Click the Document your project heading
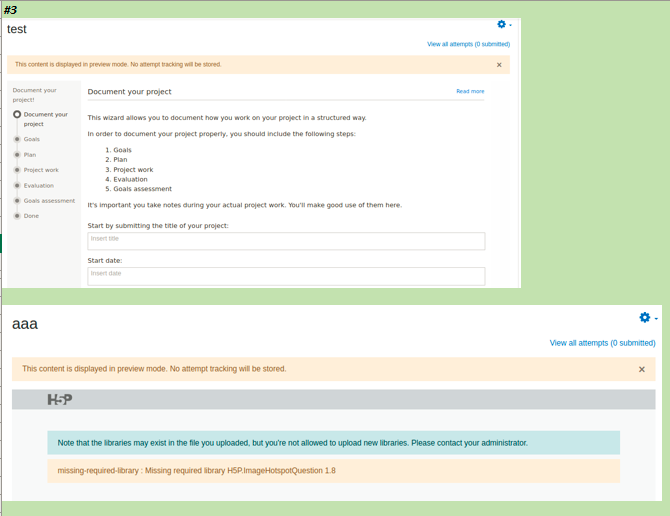This screenshot has width=670, height=516. coord(129,91)
